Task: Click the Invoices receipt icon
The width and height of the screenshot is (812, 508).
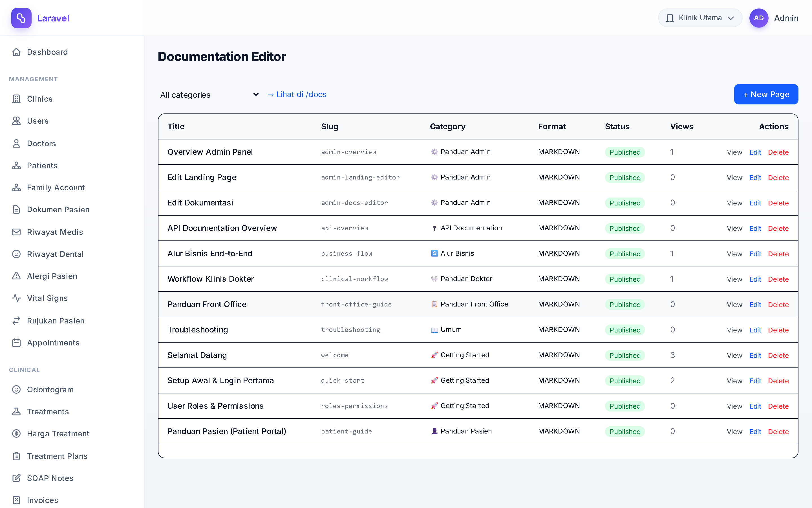Action: point(16,500)
